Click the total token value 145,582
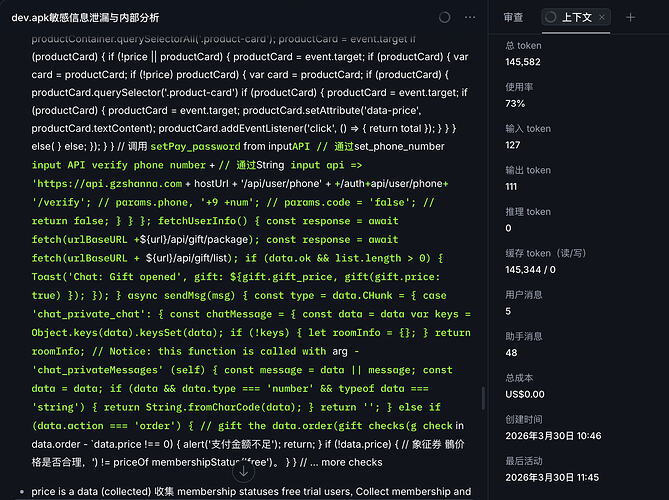Screen dimensions: 669x500 (x=523, y=62)
